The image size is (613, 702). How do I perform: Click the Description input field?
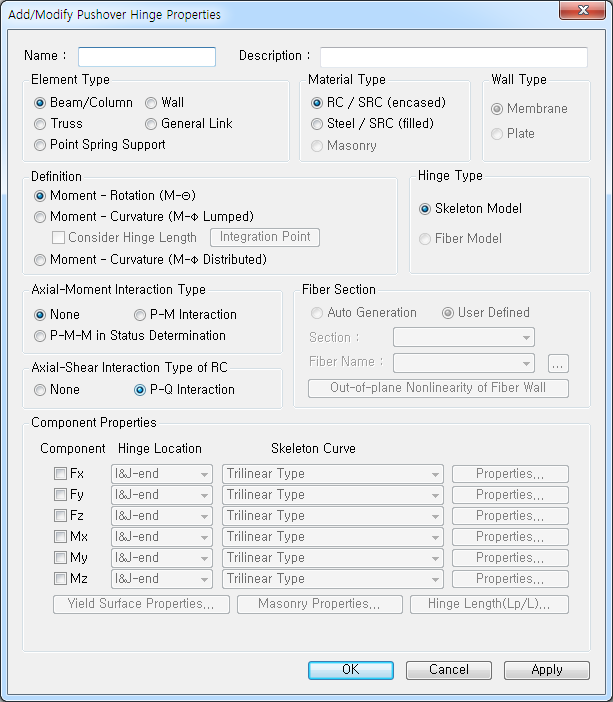click(x=454, y=57)
